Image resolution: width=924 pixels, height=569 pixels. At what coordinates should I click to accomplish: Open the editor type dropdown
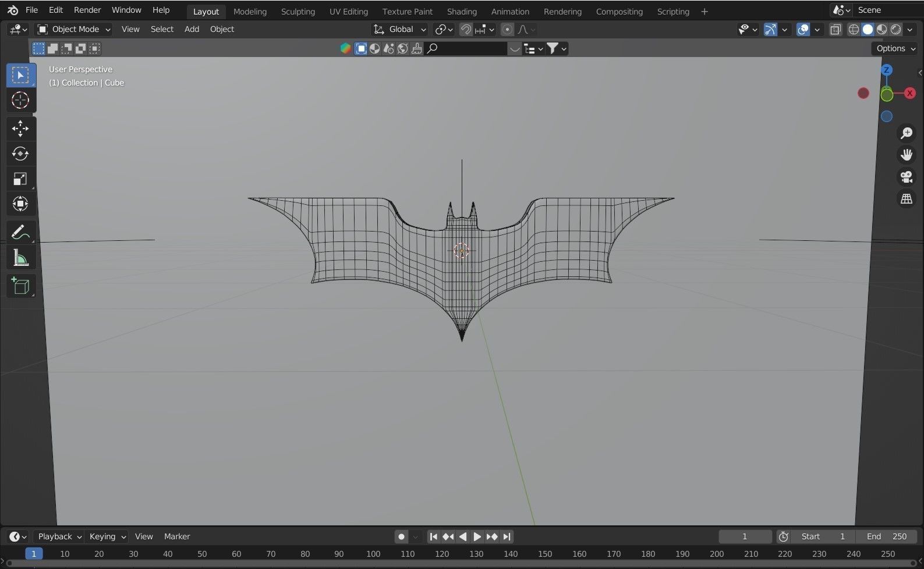(19, 29)
